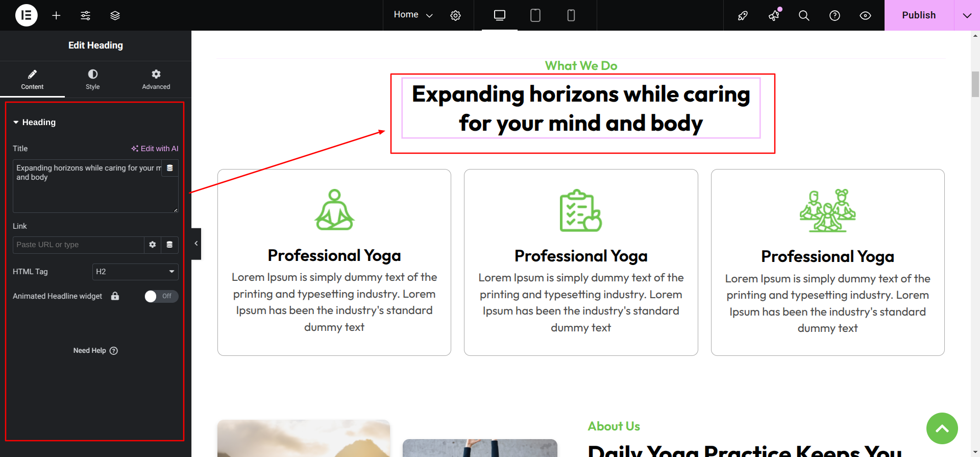Open the Structure layers icon
This screenshot has width=980, height=457.
coord(115,15)
